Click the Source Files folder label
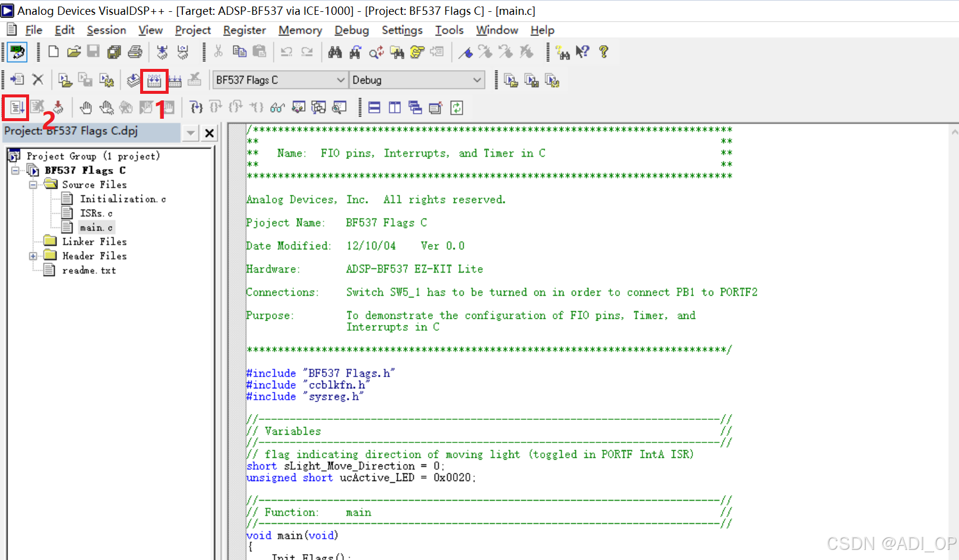Image resolution: width=959 pixels, height=560 pixels. pyautogui.click(x=94, y=185)
